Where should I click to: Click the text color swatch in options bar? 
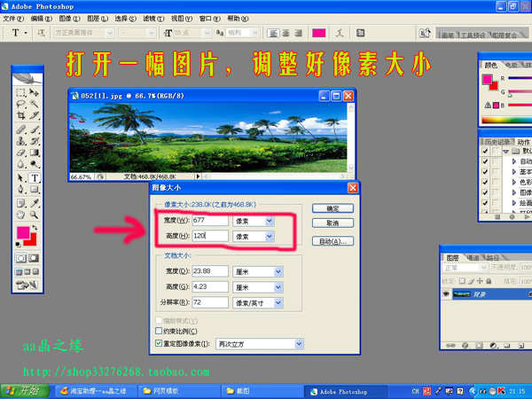tap(318, 33)
